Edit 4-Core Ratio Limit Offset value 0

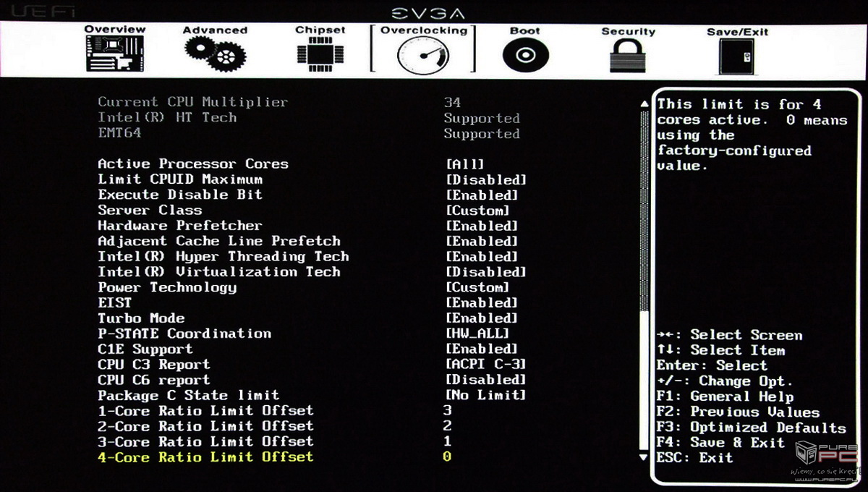(x=447, y=457)
